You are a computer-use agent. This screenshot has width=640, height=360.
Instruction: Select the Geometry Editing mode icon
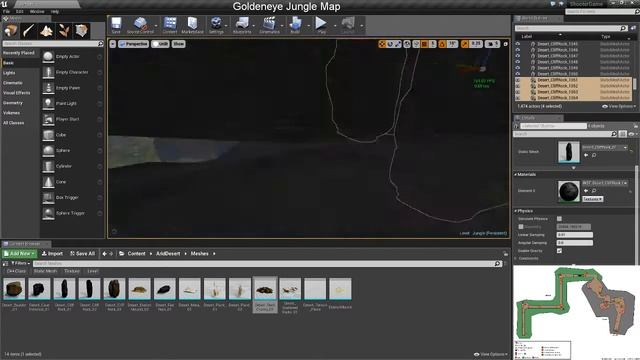(x=81, y=31)
